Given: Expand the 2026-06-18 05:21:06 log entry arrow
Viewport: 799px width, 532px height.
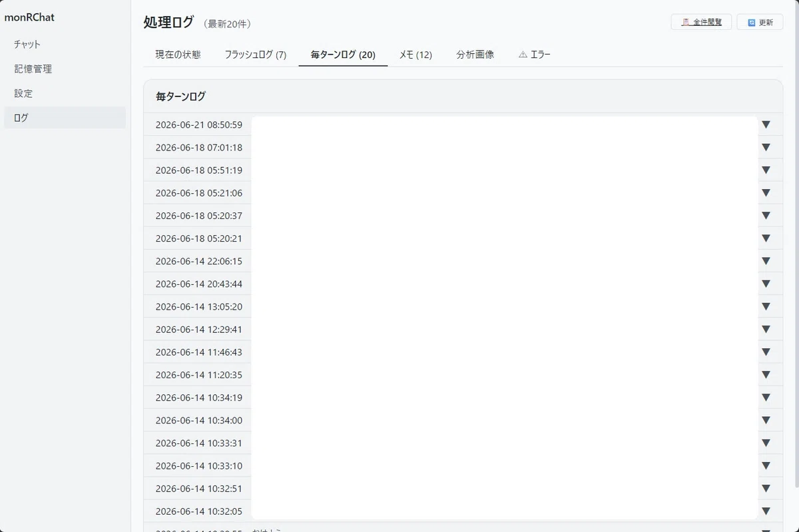Looking at the screenshot, I should coord(766,192).
